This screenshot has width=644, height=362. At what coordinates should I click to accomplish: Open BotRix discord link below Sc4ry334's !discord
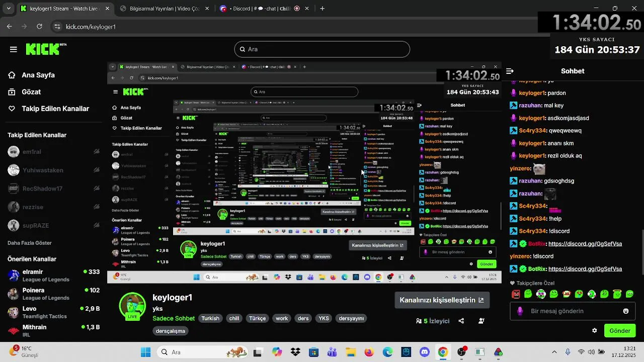(585, 244)
